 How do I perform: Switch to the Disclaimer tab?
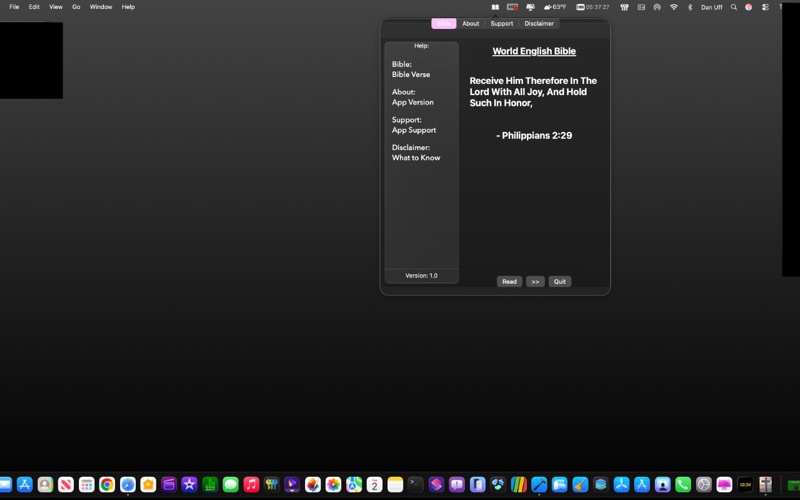click(539, 23)
